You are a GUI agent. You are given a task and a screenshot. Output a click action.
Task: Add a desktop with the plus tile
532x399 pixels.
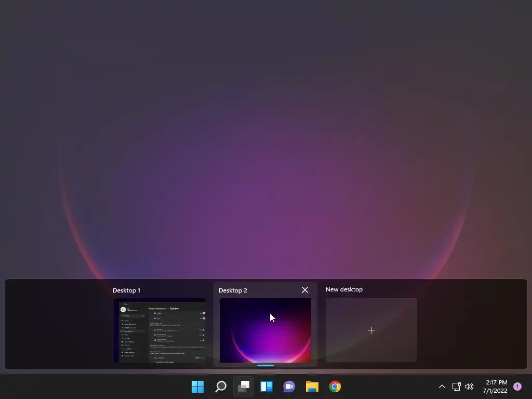371,330
